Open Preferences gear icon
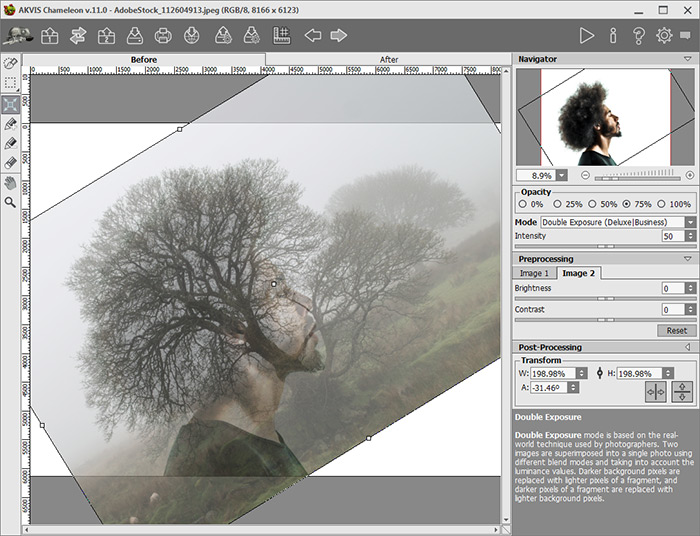 click(664, 36)
